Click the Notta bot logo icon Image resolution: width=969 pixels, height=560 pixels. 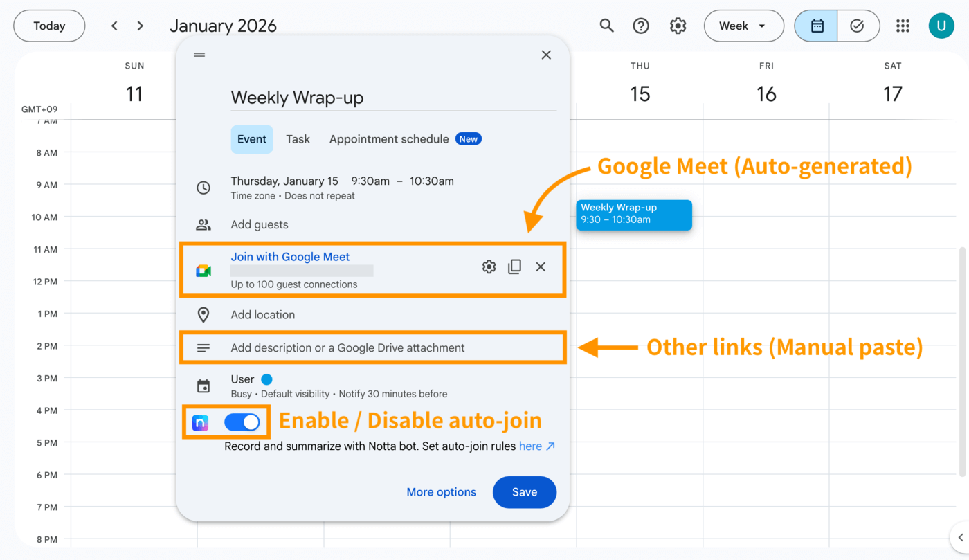[200, 422]
